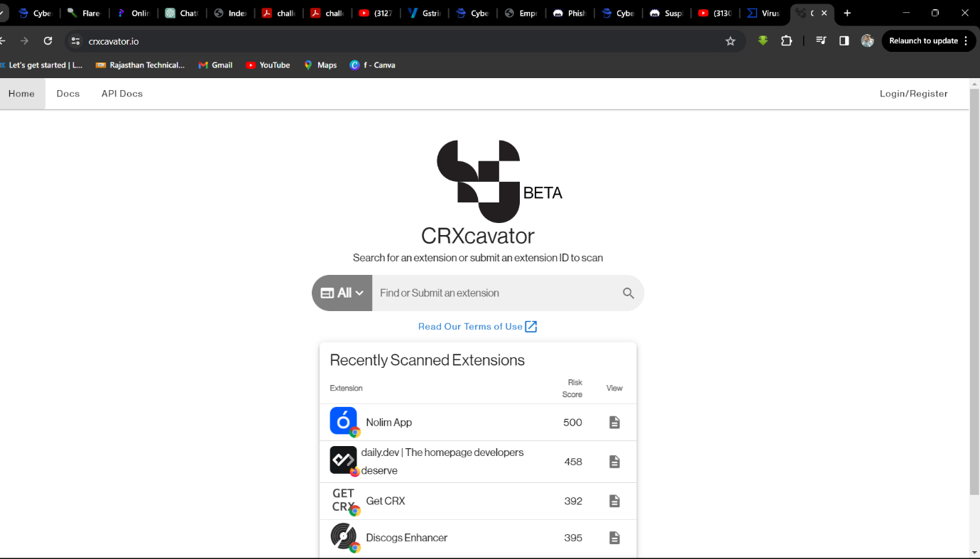Open the Gmail bookmark
Viewport: 980px width, 559px height.
point(215,65)
